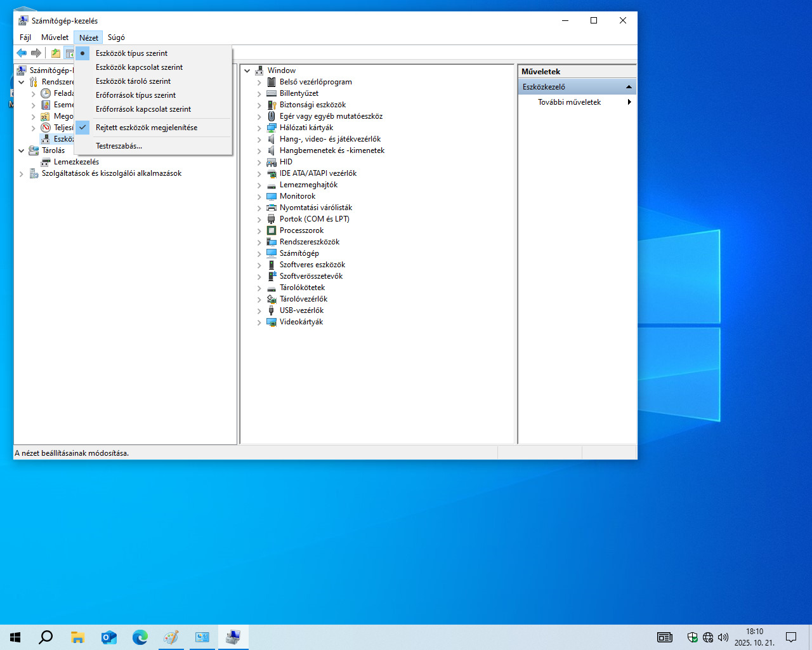Click the speaker icon next to Hangbemenetek és -kimenetek
The height and width of the screenshot is (650, 812).
coord(272,150)
